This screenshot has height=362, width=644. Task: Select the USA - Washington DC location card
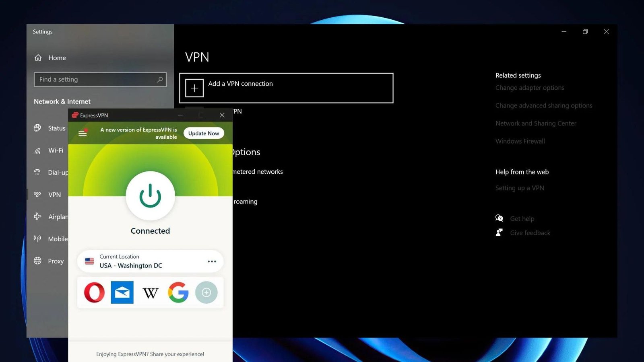150,261
